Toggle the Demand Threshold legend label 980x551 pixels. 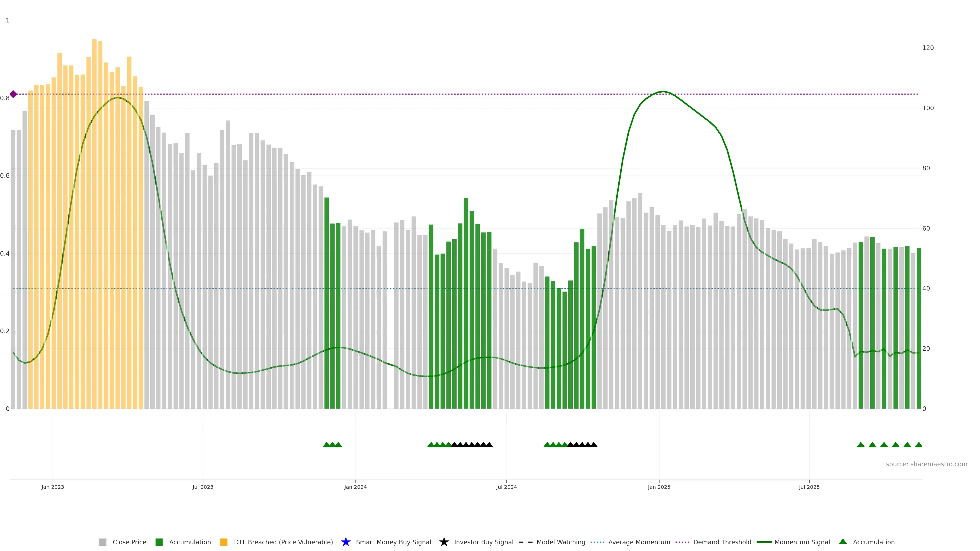click(x=722, y=542)
